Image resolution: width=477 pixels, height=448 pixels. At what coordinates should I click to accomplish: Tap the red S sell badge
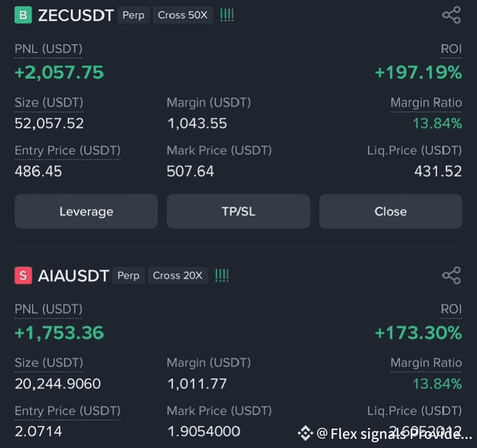click(23, 275)
